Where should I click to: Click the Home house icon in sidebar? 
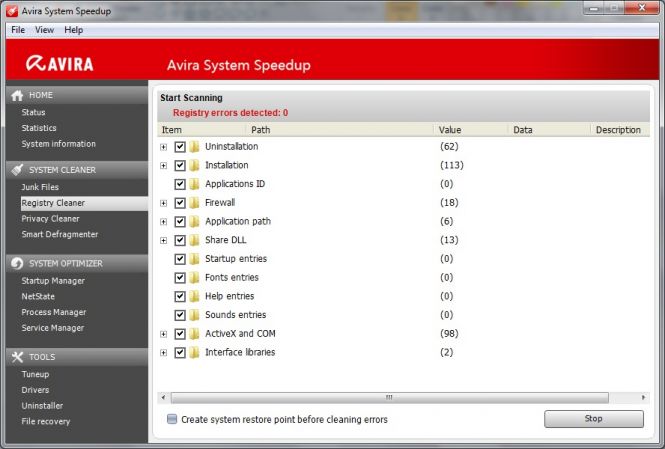pyautogui.click(x=17, y=95)
